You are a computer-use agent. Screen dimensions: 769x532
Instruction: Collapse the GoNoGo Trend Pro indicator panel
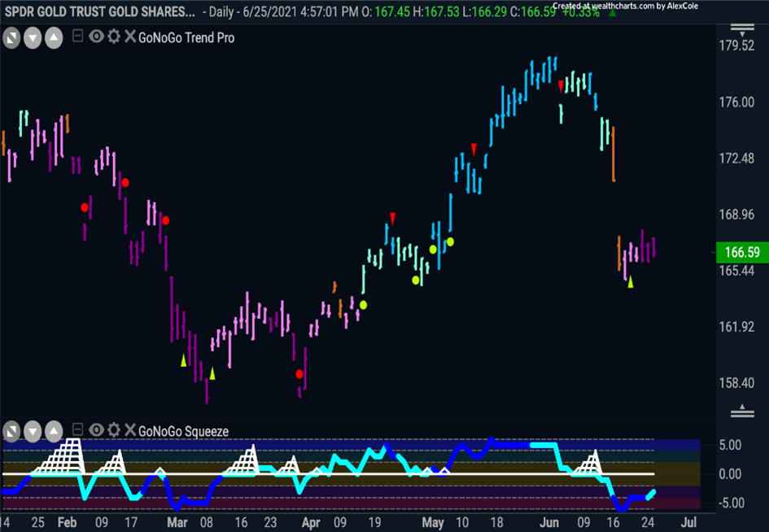point(77,36)
